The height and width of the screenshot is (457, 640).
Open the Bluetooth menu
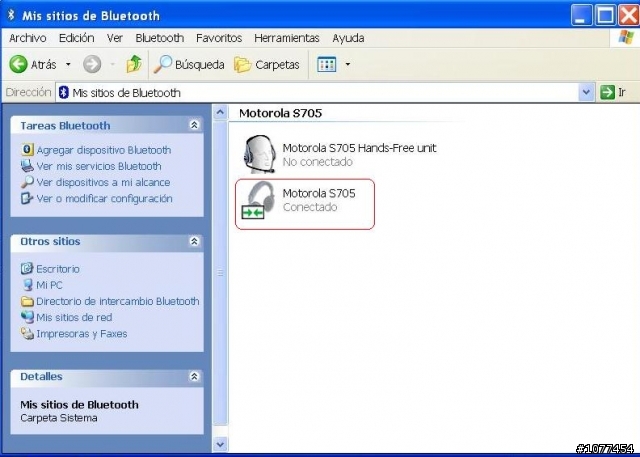(160, 38)
